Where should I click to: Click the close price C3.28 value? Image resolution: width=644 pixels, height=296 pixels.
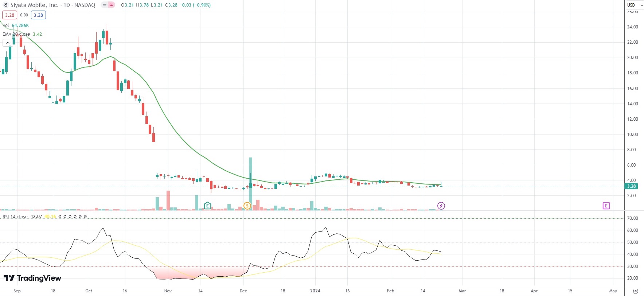171,5
